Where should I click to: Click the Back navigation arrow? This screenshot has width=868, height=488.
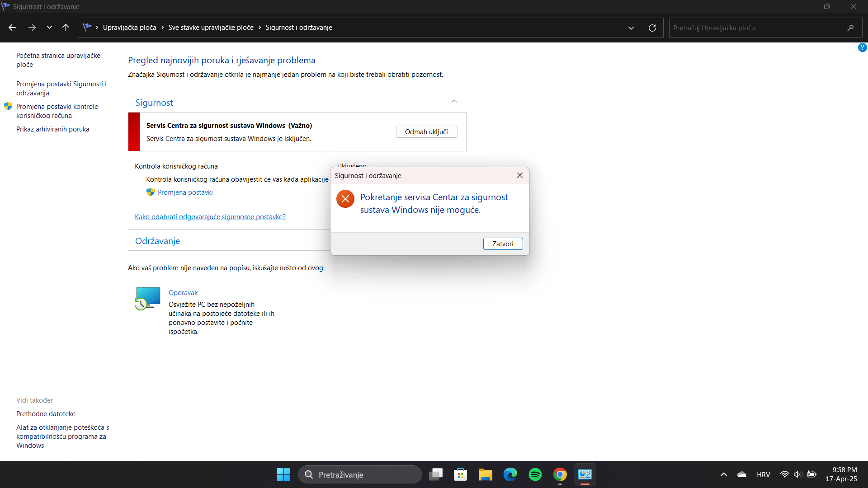point(12,28)
